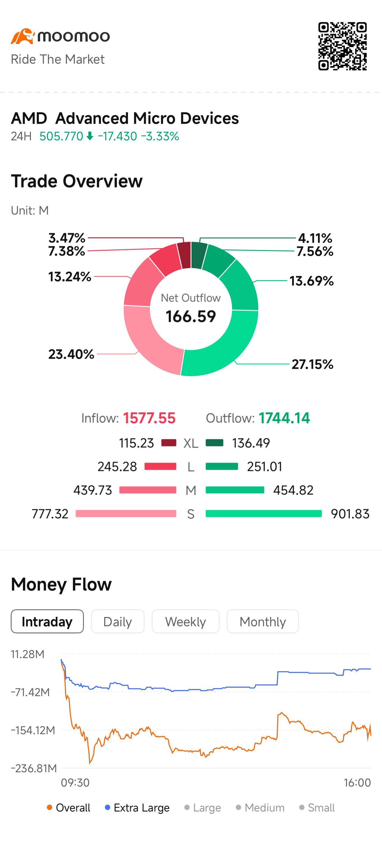Tap the orange Overall legend dot

pos(50,807)
